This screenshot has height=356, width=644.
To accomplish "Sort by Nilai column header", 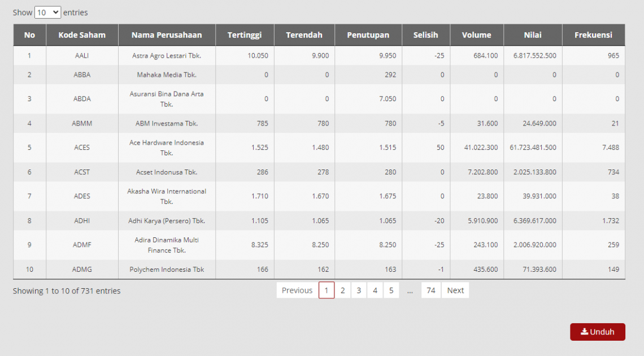I will coord(533,35).
